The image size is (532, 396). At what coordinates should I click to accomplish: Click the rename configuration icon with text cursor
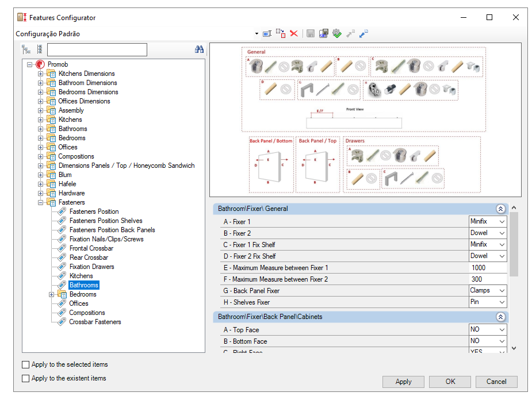[x=267, y=33]
